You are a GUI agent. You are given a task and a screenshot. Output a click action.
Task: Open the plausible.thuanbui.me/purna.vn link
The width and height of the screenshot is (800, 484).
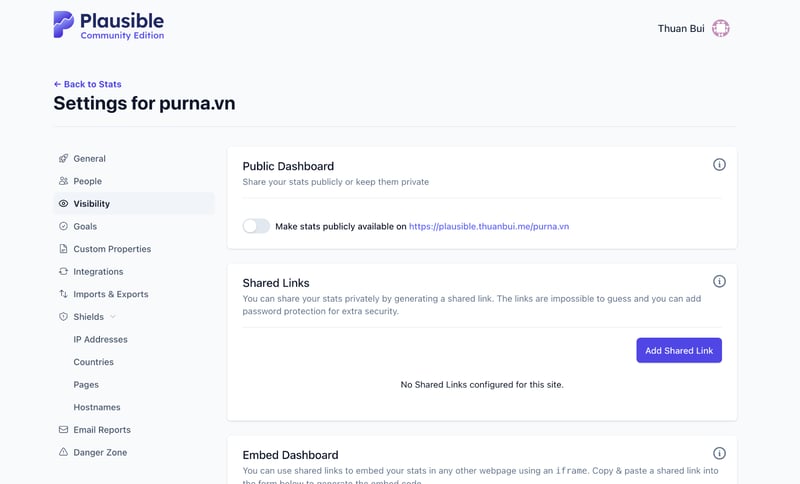[489, 227]
